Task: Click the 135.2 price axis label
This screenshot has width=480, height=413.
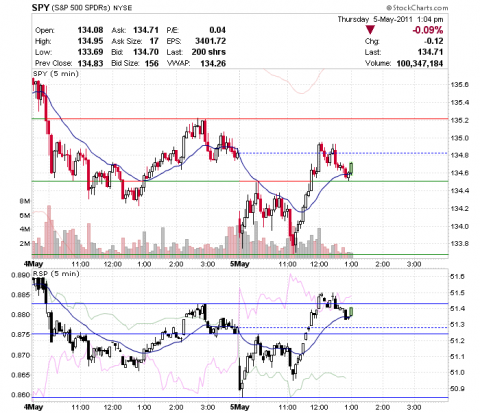Action: pos(459,120)
